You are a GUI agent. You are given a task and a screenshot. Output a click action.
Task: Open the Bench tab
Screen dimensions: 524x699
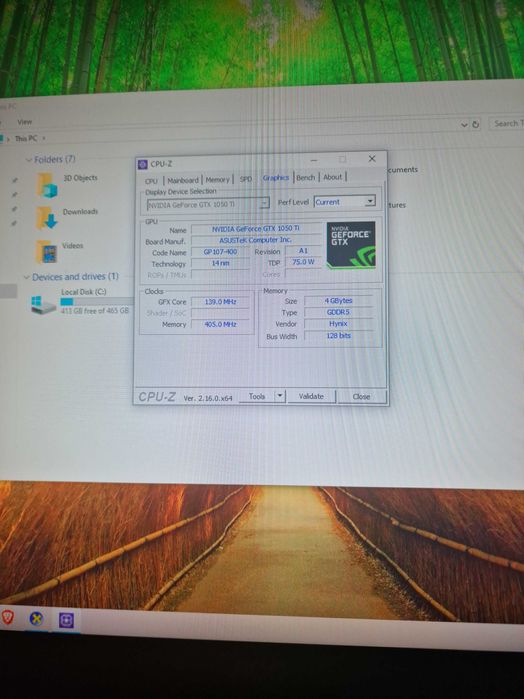click(x=305, y=177)
